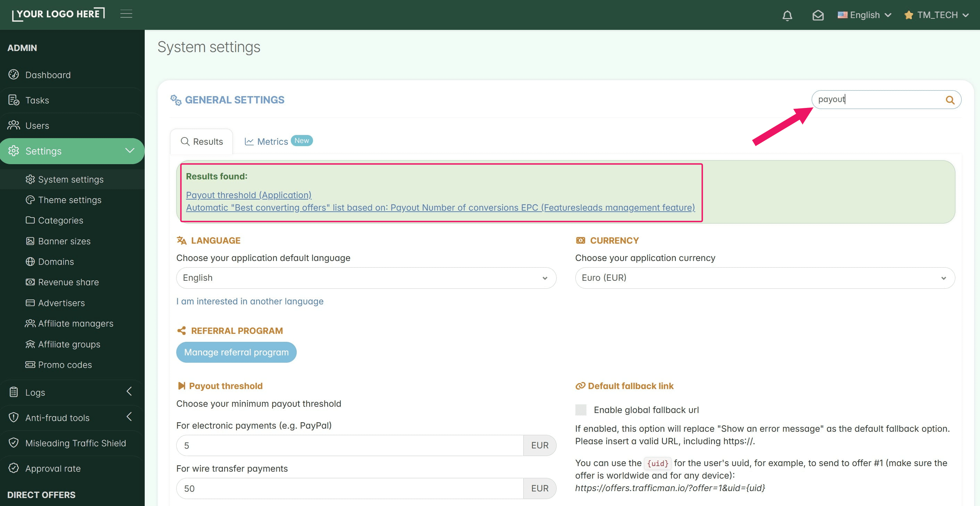The image size is (980, 506).
Task: Click the Affiliate managers people icon
Action: tap(30, 323)
